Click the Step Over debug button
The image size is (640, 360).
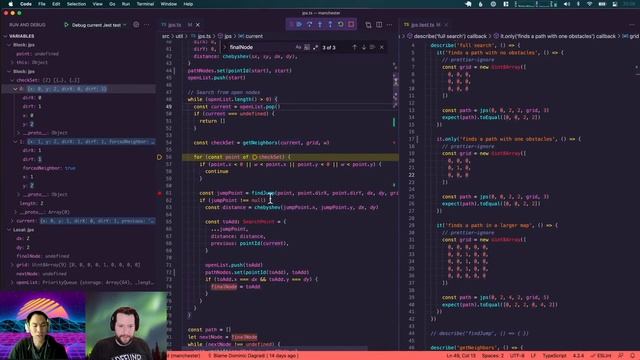(x=309, y=24)
